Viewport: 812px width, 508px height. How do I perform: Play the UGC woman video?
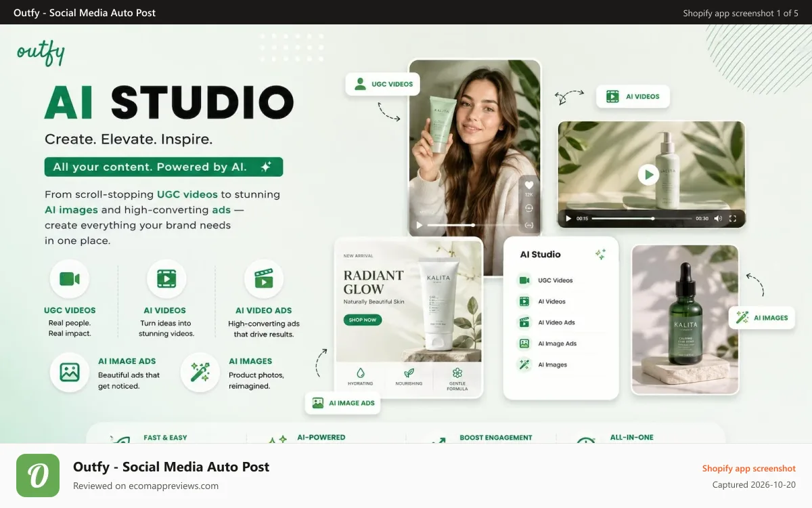420,225
